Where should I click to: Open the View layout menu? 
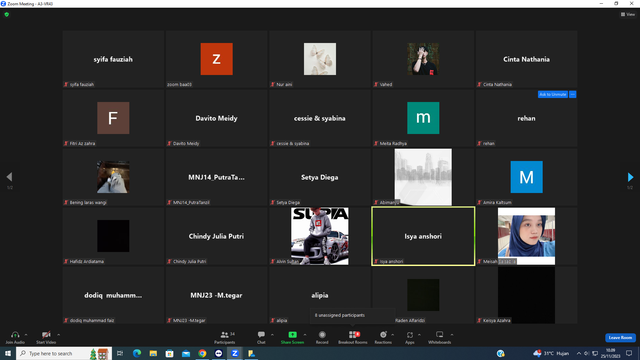point(628,14)
